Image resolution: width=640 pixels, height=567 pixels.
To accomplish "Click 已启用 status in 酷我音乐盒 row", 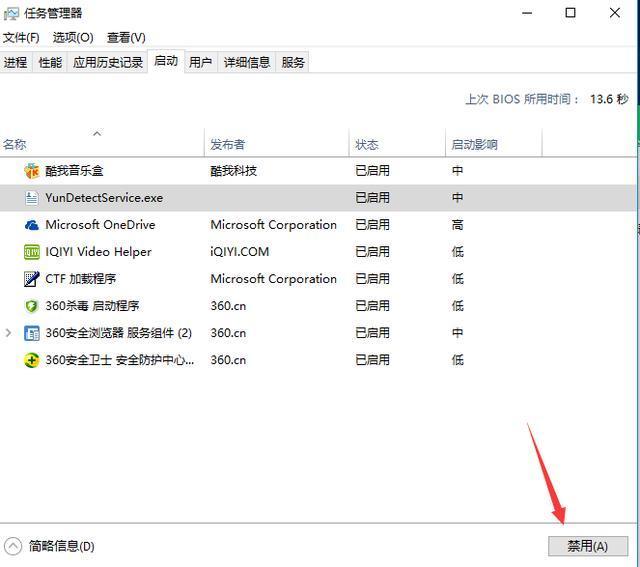I will point(372,171).
